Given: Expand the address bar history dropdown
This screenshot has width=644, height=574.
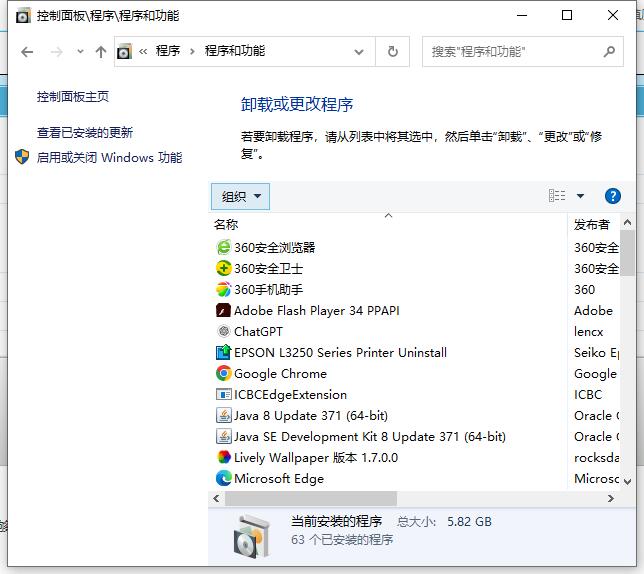Looking at the screenshot, I should [x=359, y=51].
